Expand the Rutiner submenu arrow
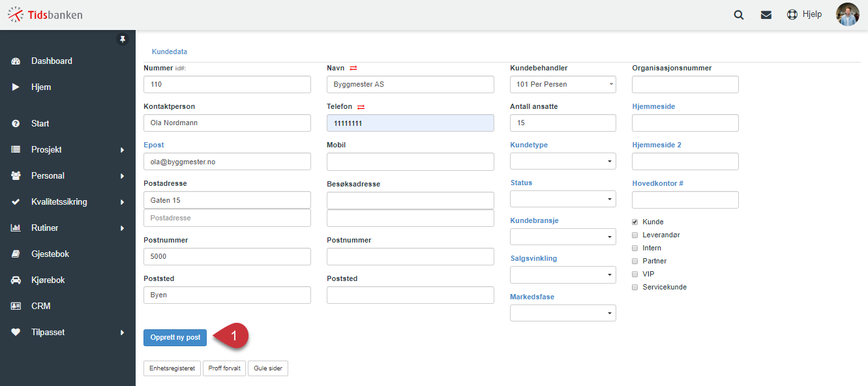This screenshot has height=386, width=868. (122, 228)
